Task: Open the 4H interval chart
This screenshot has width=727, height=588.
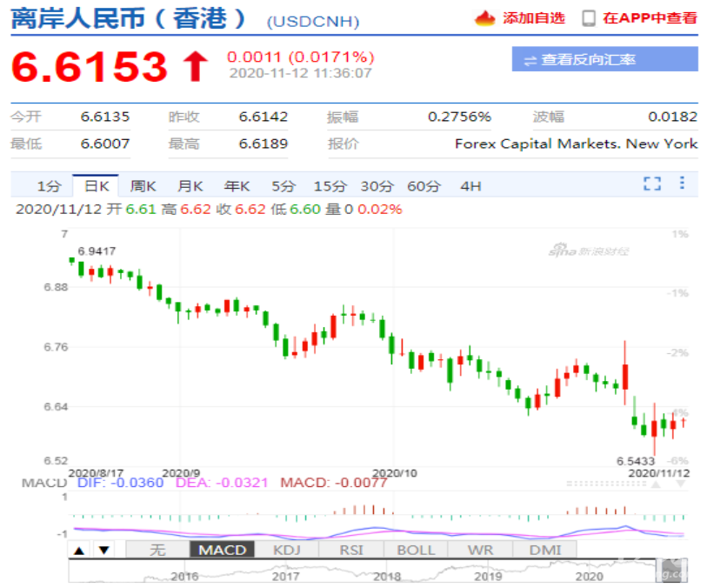Action: tap(470, 185)
